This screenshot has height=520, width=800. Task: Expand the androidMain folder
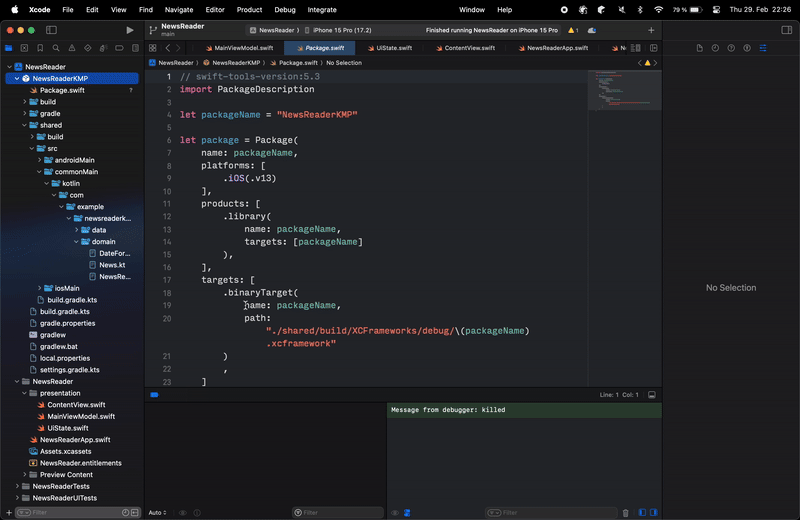coord(39,160)
